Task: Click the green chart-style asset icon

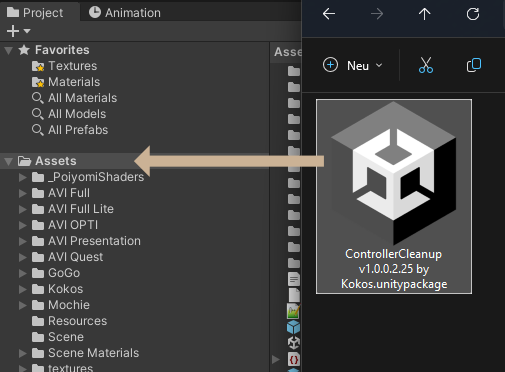Action: [294, 311]
